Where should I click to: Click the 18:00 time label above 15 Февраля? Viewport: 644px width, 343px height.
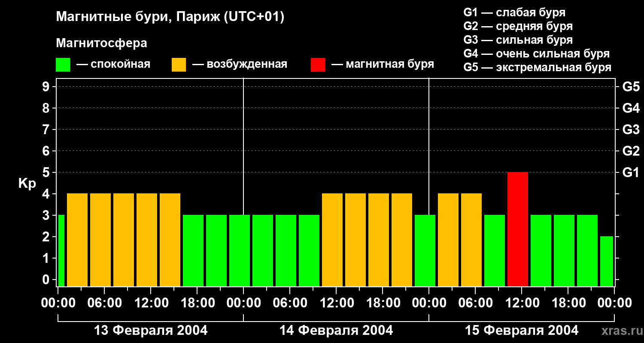tap(568, 303)
